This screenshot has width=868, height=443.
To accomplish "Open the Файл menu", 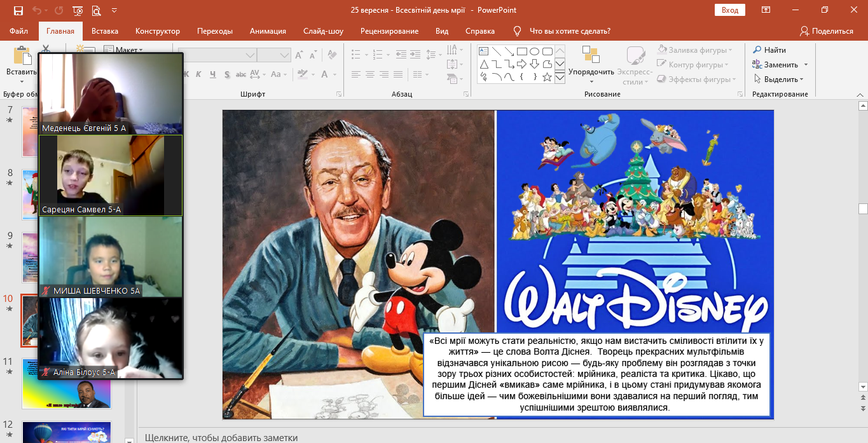I will (x=19, y=31).
